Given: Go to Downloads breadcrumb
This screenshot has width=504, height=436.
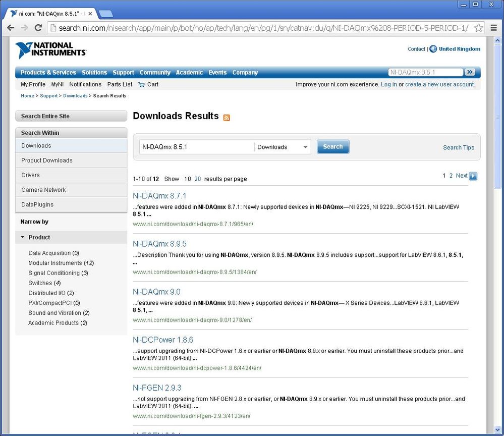Looking at the screenshot, I should (x=75, y=96).
